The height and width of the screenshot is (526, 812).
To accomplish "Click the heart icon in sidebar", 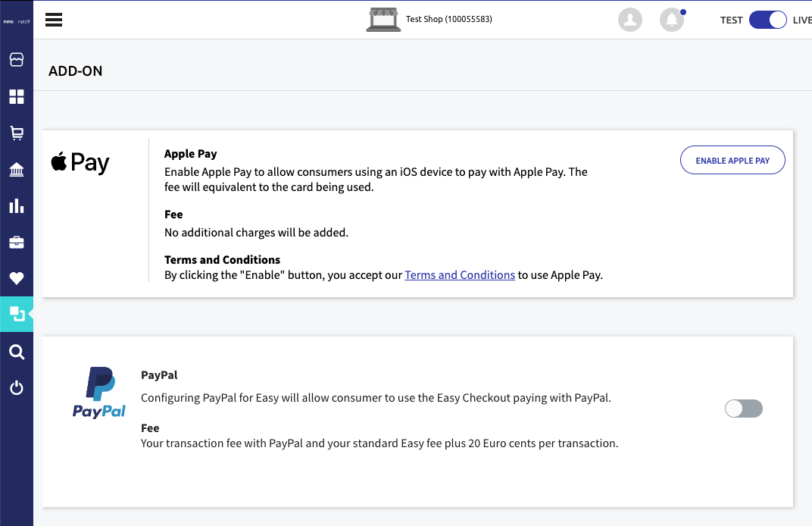I will click(17, 279).
